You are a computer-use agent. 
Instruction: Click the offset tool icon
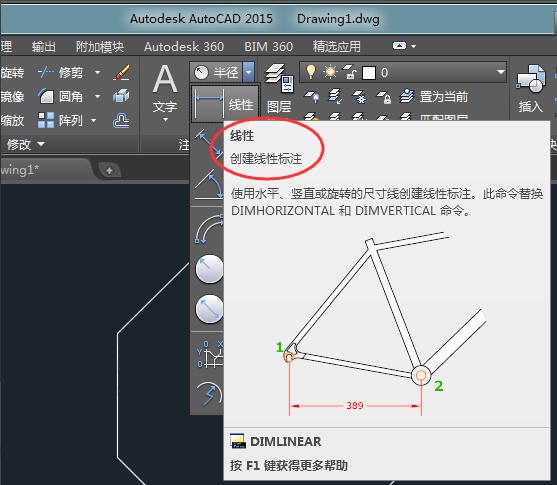[121, 120]
